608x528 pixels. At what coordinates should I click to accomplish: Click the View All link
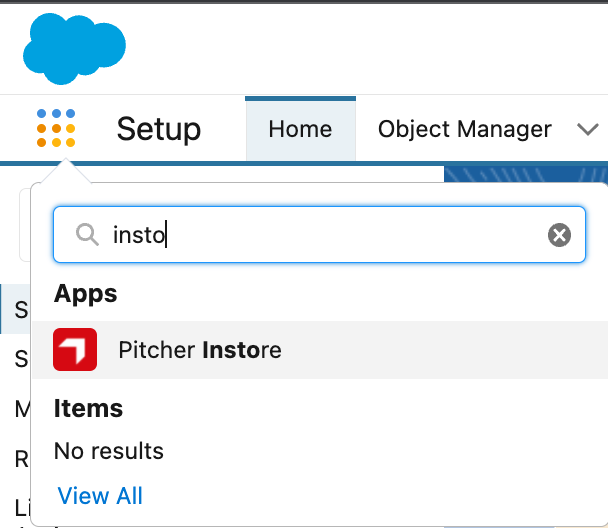tap(100, 496)
